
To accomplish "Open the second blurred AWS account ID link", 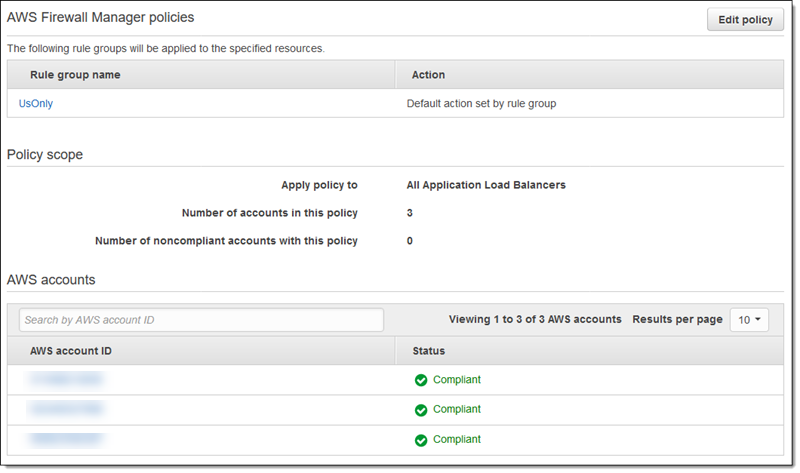I will click(x=66, y=409).
